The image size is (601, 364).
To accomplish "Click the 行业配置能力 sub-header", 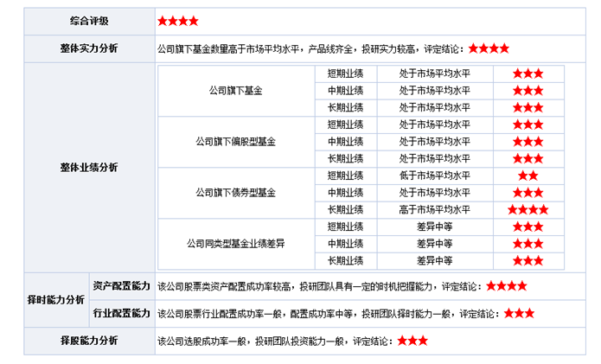I will pyautogui.click(x=121, y=313).
